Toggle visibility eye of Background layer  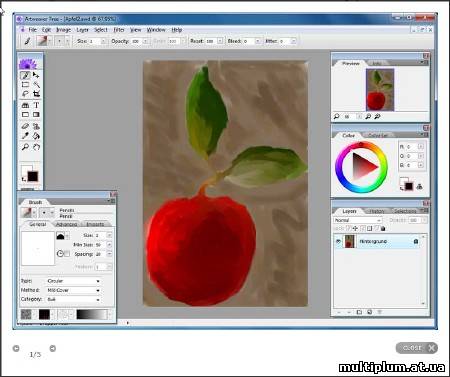(x=338, y=241)
